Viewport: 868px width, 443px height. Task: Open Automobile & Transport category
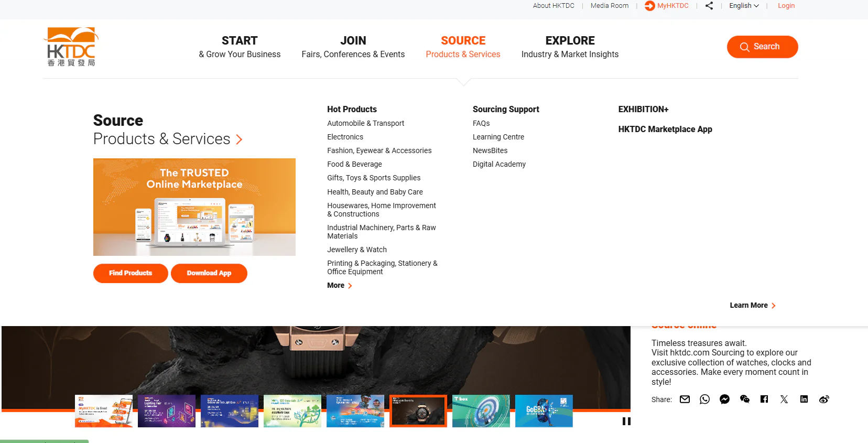tap(366, 123)
